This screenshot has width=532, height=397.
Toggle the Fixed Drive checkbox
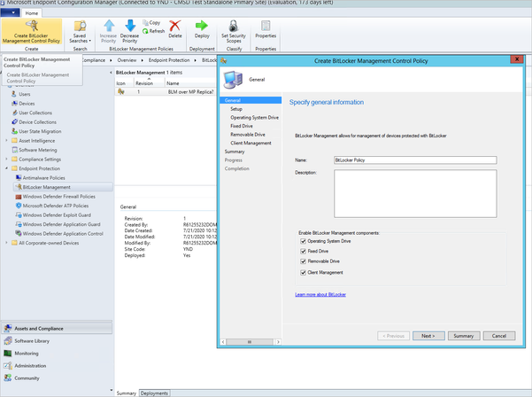[x=304, y=252]
